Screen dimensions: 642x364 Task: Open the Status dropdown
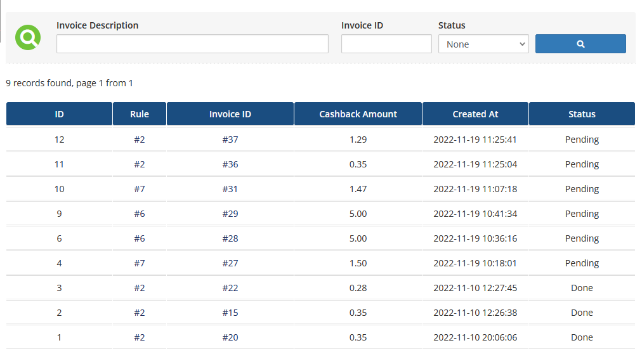tap(483, 44)
